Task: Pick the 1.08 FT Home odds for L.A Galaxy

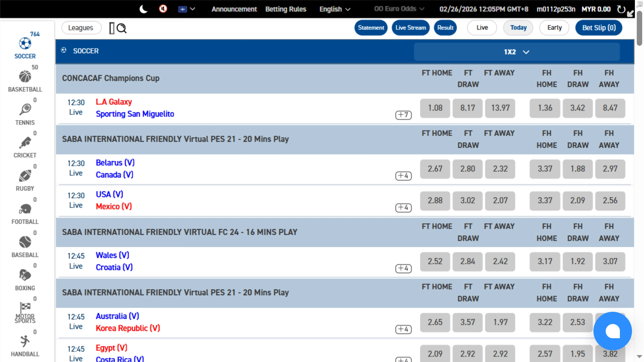Action: click(435, 108)
